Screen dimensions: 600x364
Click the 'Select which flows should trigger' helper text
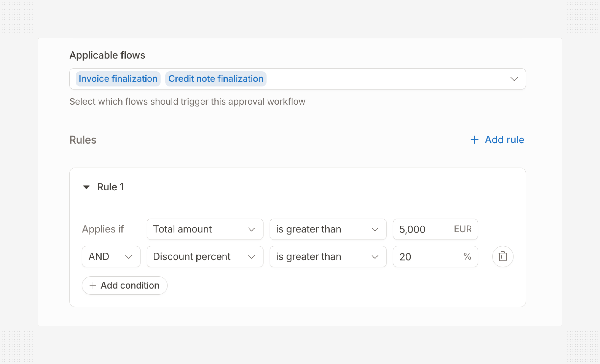tap(187, 102)
